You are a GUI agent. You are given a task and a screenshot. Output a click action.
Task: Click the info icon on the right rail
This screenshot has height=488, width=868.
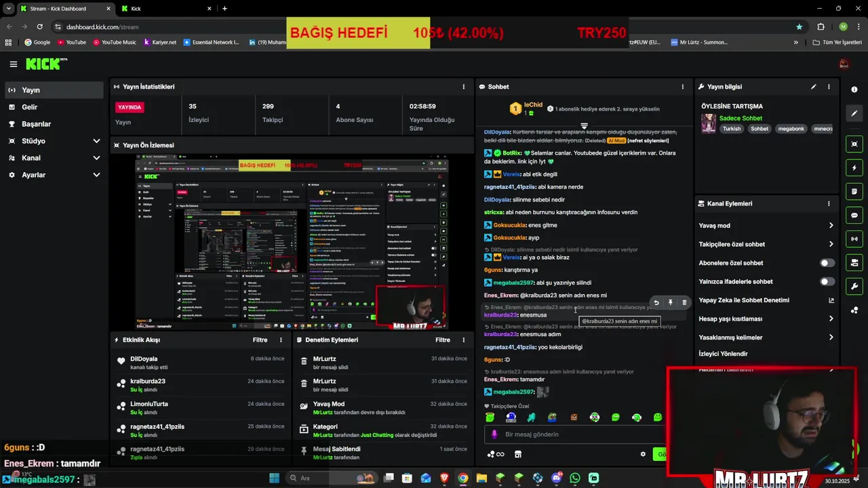point(854,89)
